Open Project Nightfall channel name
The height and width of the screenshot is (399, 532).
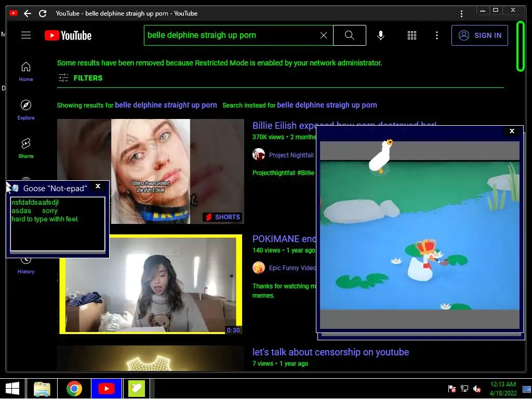(x=291, y=155)
